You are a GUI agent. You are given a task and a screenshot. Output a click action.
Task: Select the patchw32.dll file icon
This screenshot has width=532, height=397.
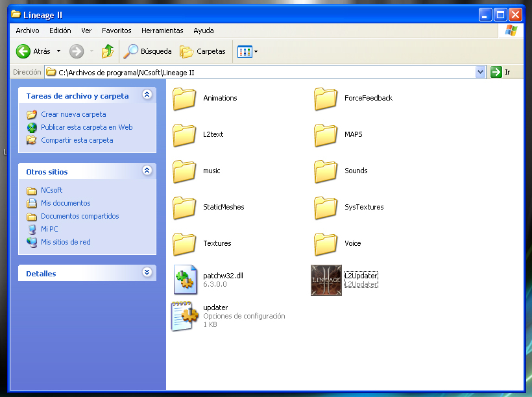(186, 280)
